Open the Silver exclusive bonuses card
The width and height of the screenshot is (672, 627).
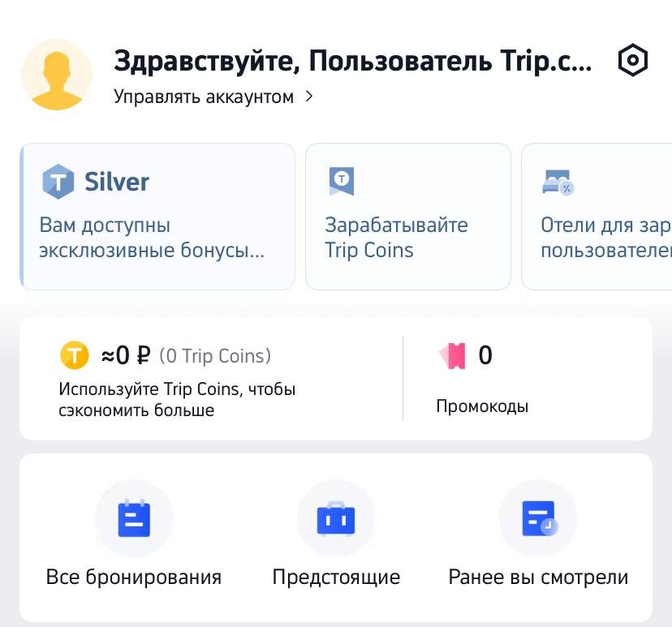coord(157,216)
